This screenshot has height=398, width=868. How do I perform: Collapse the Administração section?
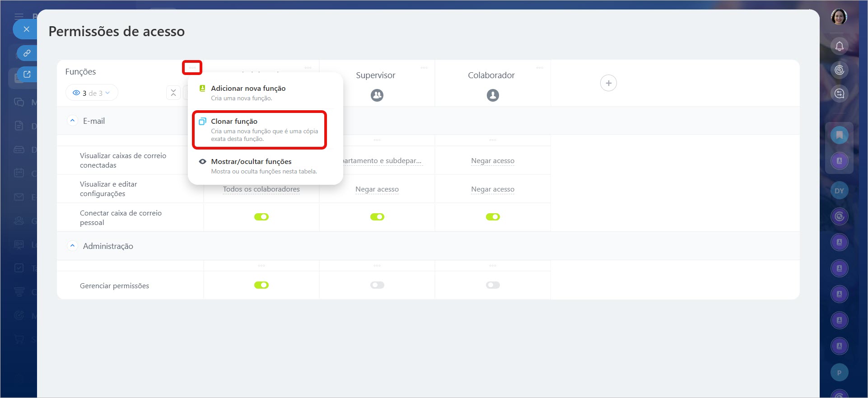(72, 246)
